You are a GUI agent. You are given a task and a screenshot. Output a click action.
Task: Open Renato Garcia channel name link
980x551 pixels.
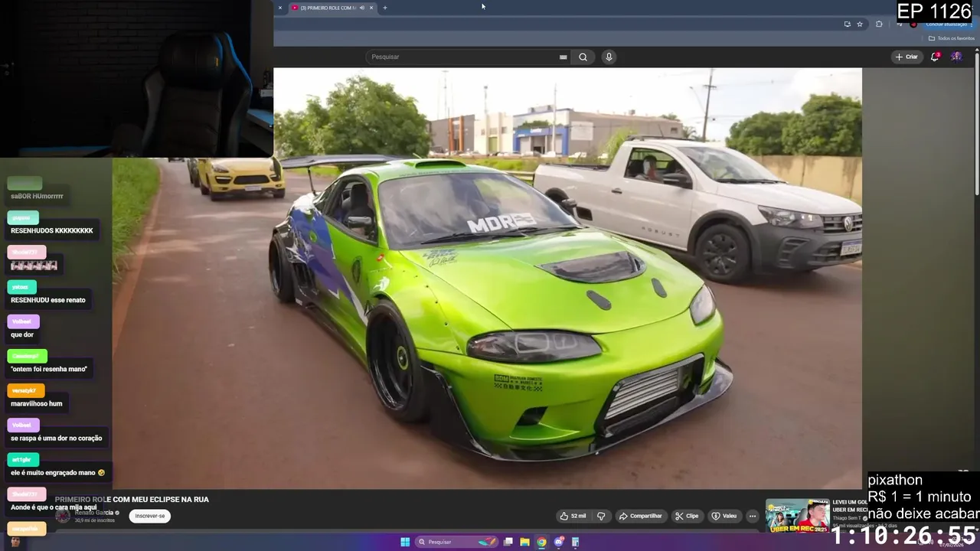coord(94,513)
